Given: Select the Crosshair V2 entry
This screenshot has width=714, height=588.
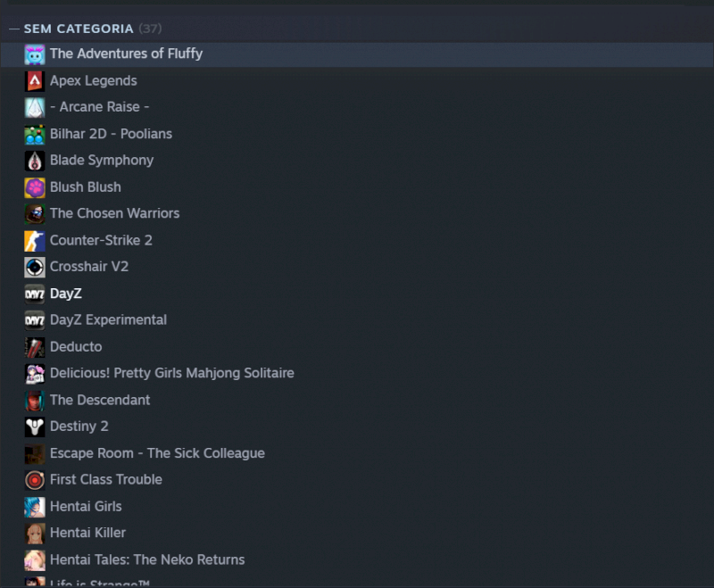Looking at the screenshot, I should coord(89,267).
